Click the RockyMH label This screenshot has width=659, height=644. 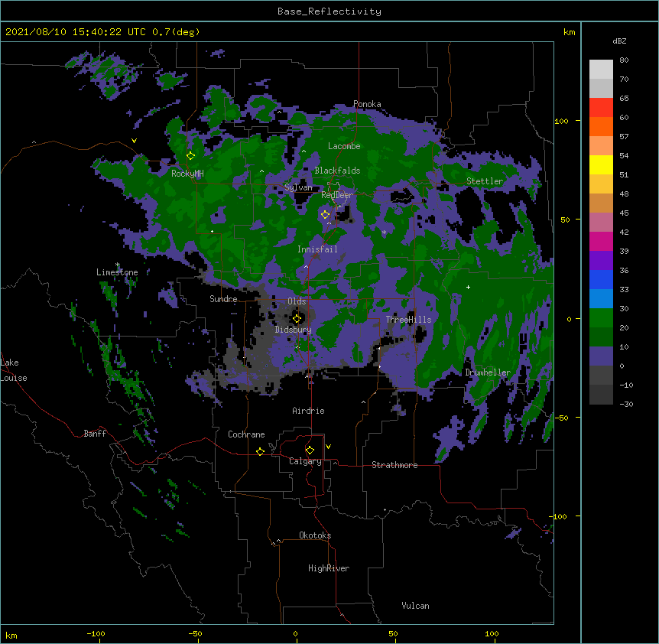[187, 174]
